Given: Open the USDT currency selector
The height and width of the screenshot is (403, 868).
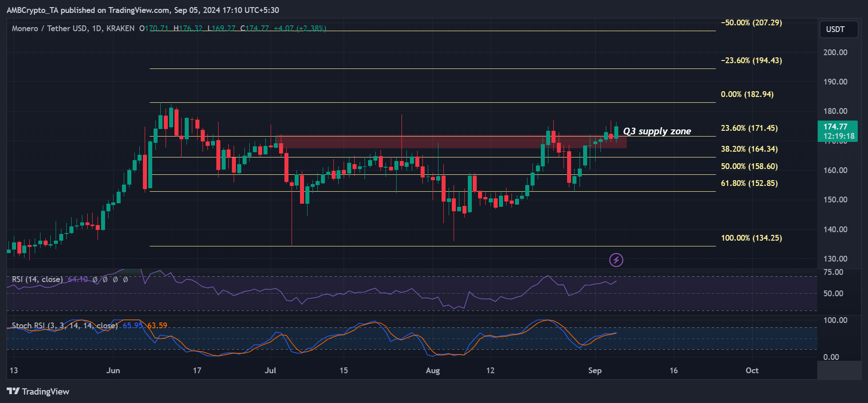Looking at the screenshot, I should coord(839,29).
